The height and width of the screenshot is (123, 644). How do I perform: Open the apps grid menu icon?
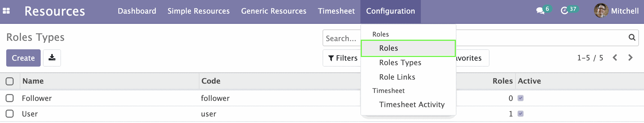(6, 11)
